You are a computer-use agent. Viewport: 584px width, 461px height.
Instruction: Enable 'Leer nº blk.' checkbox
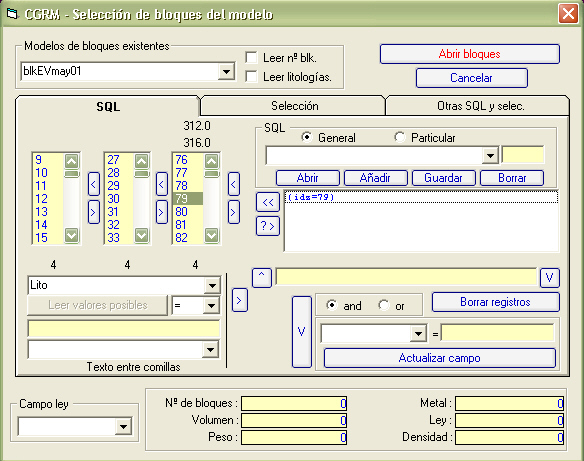click(x=251, y=58)
